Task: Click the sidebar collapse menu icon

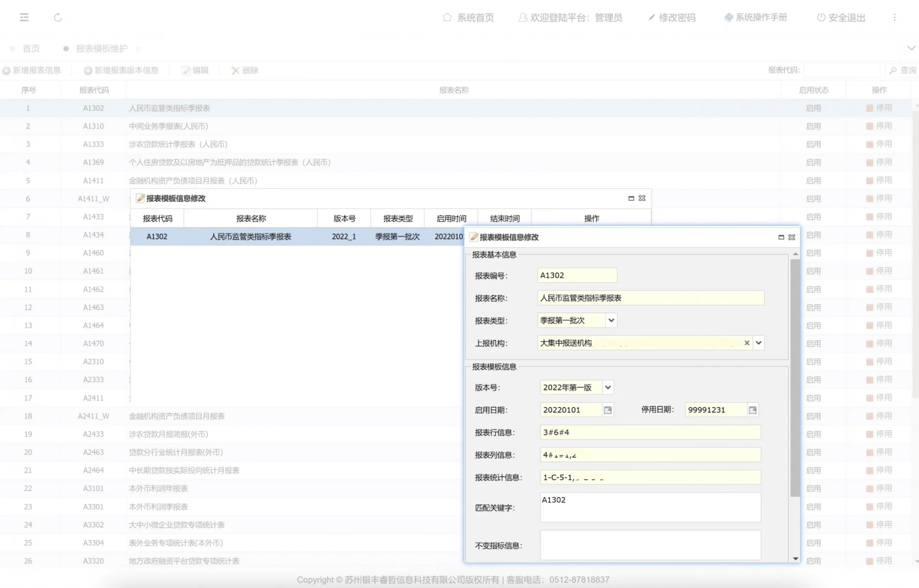Action: 24,17
